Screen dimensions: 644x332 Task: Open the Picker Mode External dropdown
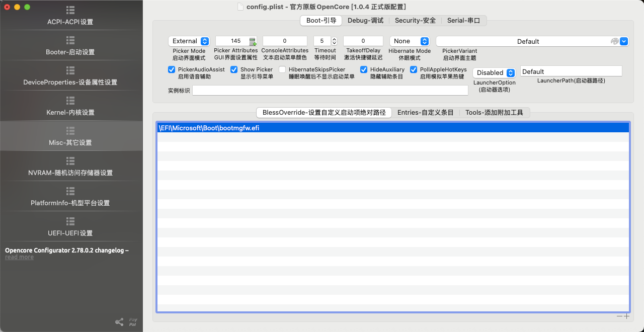click(x=189, y=41)
